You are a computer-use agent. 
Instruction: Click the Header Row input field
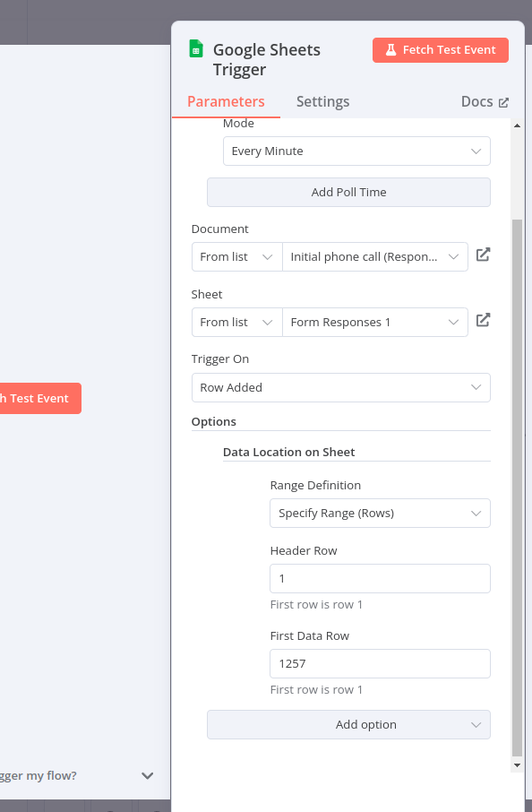pyautogui.click(x=380, y=578)
